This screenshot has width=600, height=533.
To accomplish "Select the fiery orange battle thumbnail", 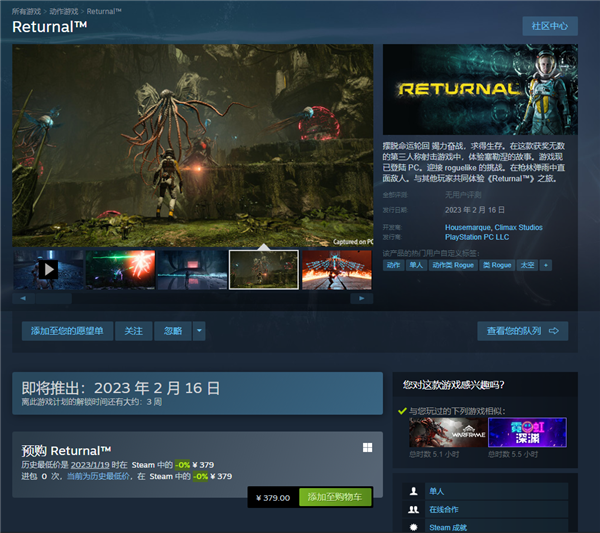I will [x=337, y=270].
